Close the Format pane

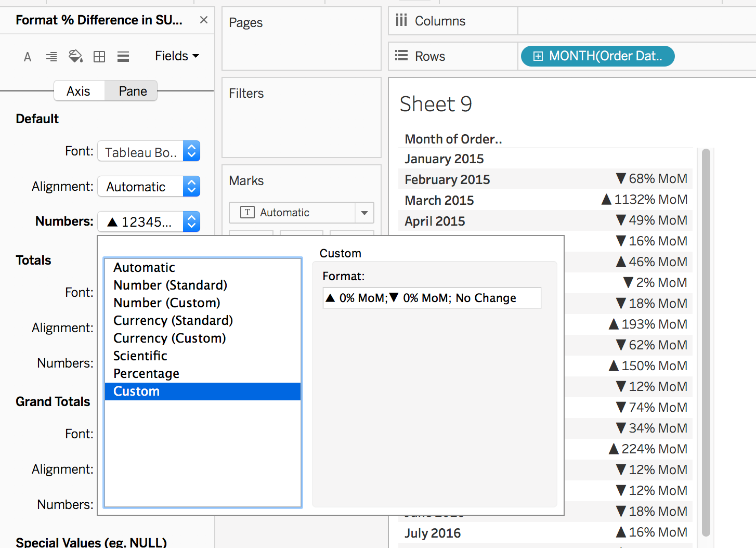pos(204,20)
